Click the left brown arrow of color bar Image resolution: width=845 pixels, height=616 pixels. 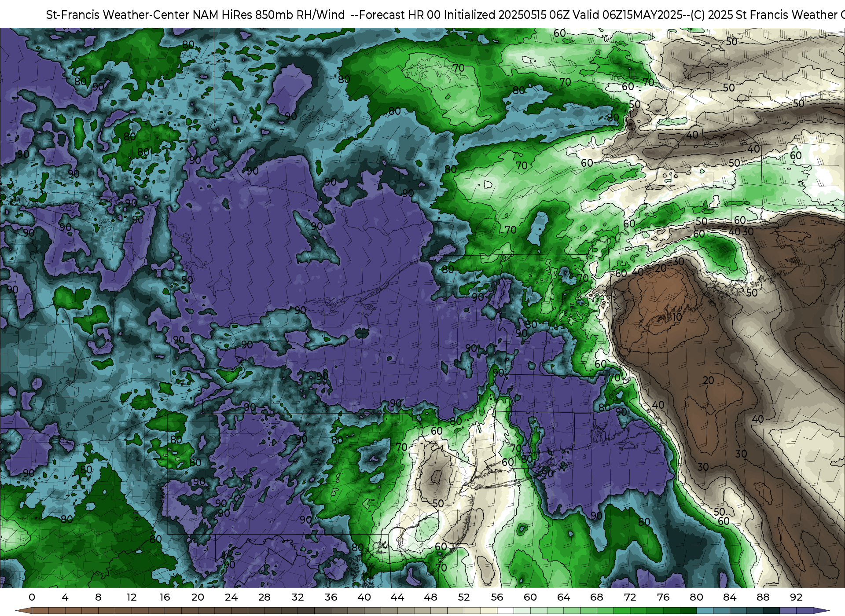coord(23,611)
